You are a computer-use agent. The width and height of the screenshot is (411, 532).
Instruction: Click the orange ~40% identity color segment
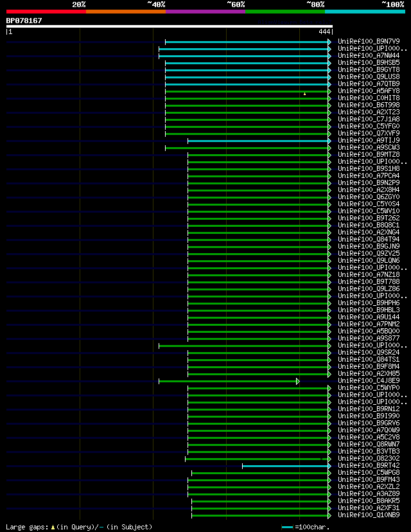click(x=126, y=12)
